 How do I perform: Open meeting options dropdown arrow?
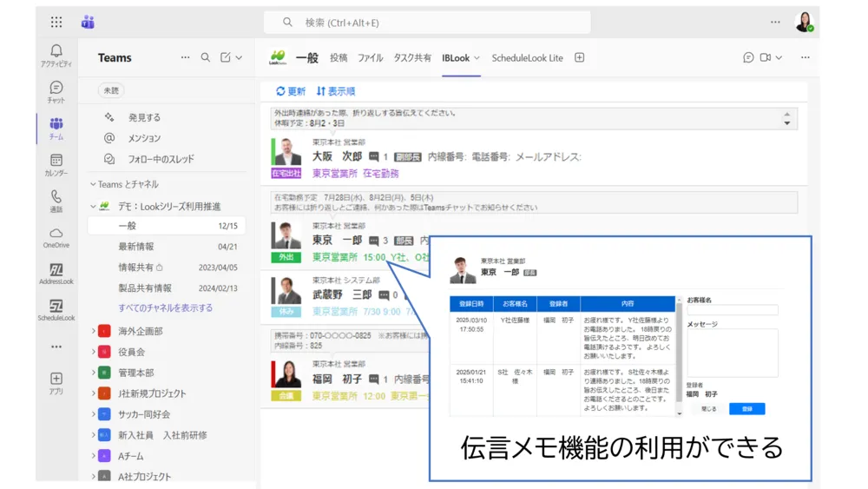(779, 57)
